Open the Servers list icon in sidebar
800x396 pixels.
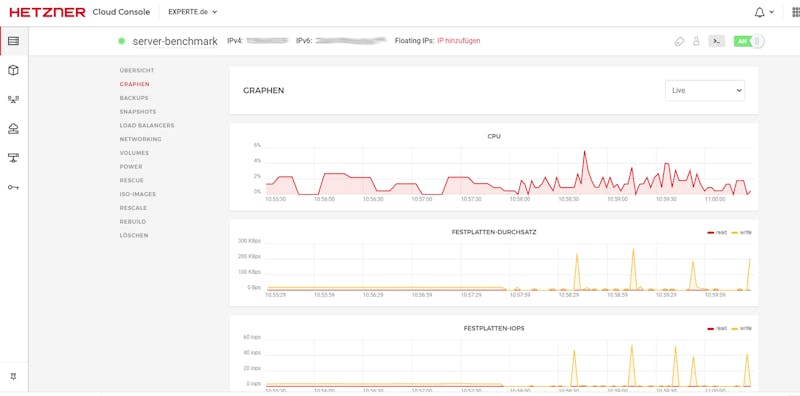click(x=14, y=41)
